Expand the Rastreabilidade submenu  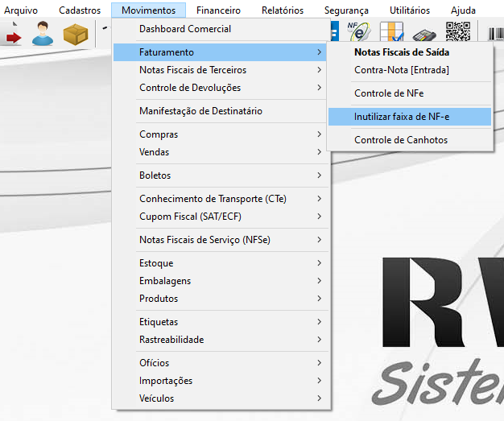pos(221,340)
